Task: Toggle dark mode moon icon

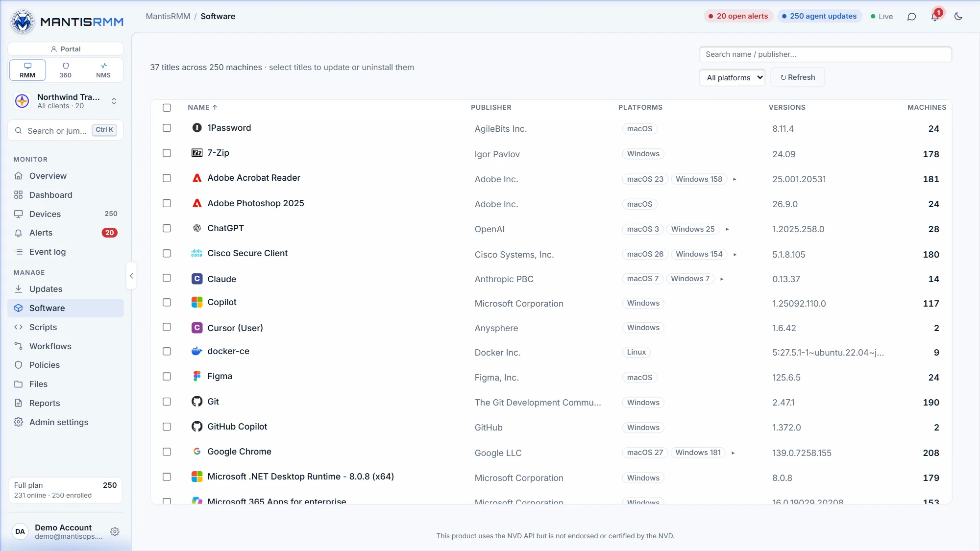Action: point(958,17)
